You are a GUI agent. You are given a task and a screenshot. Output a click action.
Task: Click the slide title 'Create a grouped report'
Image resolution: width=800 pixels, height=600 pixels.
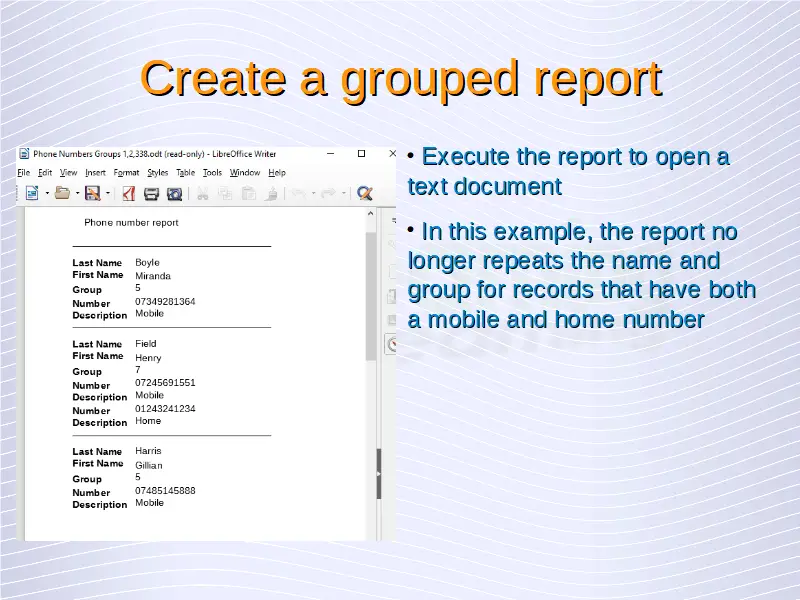[401, 79]
